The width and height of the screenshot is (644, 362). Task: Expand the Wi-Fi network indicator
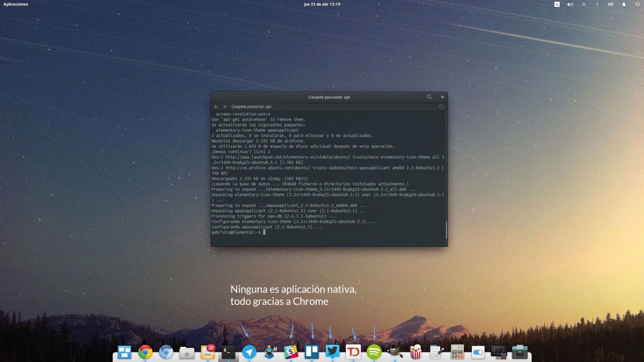click(584, 4)
